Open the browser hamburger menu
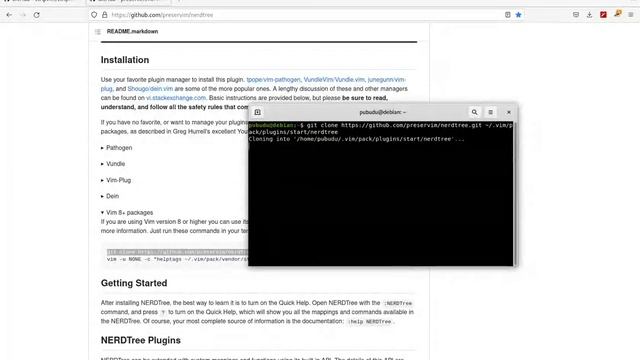 (x=631, y=15)
